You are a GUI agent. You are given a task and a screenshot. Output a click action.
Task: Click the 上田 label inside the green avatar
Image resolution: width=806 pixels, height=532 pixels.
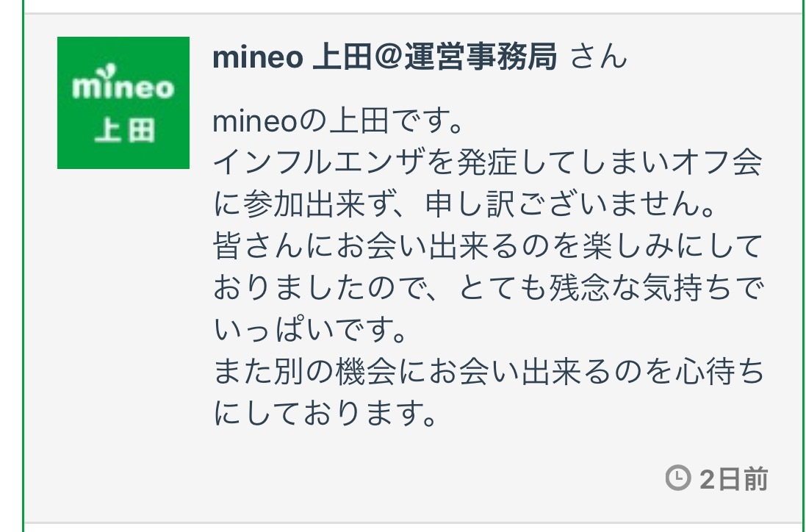124,131
